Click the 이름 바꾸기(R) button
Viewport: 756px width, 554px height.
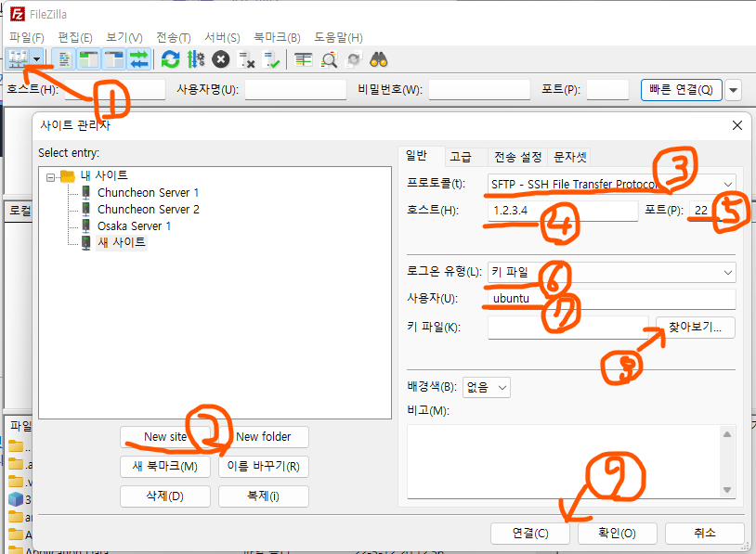point(263,467)
